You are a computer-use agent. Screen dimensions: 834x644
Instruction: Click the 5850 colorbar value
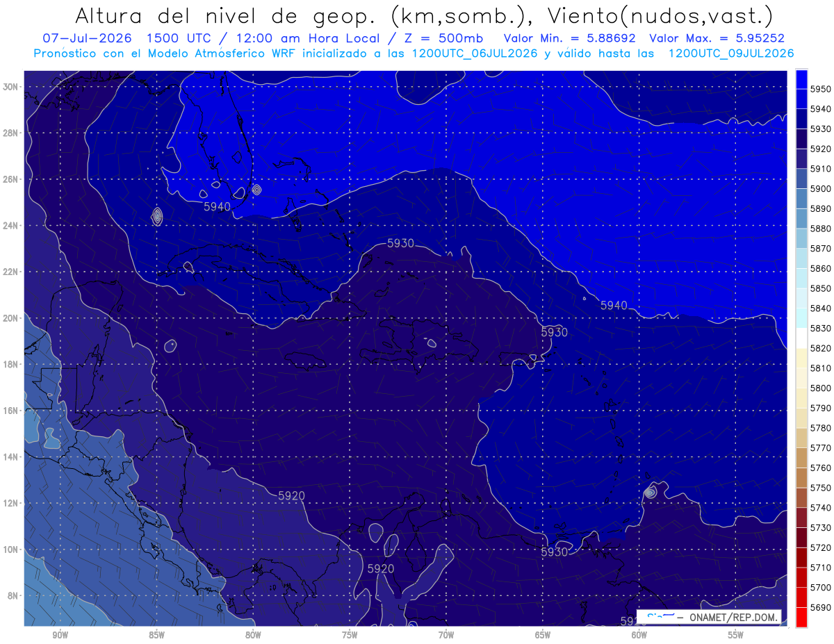[x=821, y=288]
